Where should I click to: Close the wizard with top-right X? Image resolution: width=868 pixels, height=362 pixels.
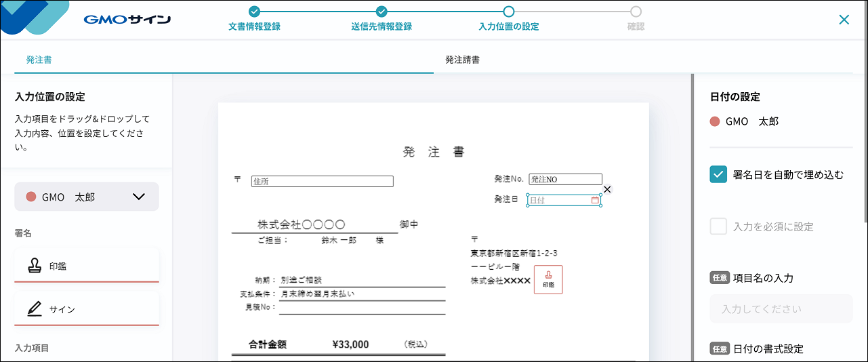tap(844, 20)
